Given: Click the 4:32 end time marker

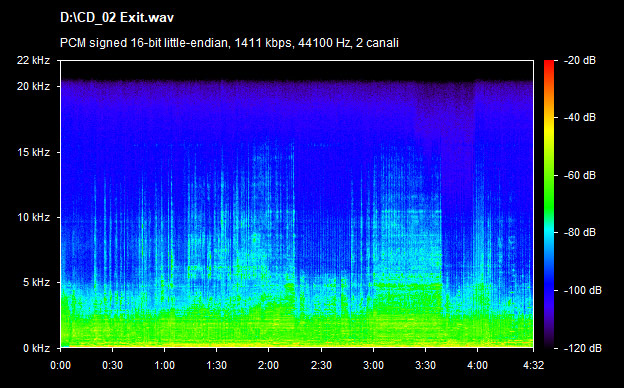Looking at the screenshot, I should 533,365.
